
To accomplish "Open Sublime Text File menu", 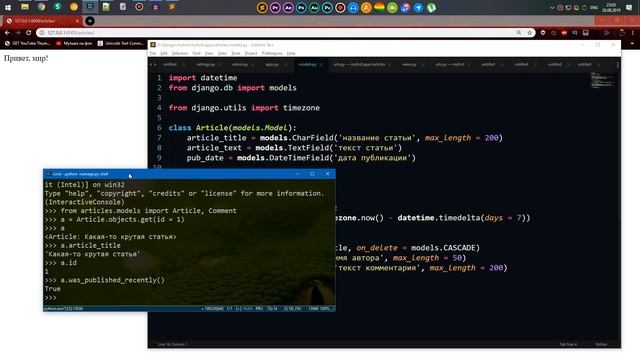I will 153,53.
